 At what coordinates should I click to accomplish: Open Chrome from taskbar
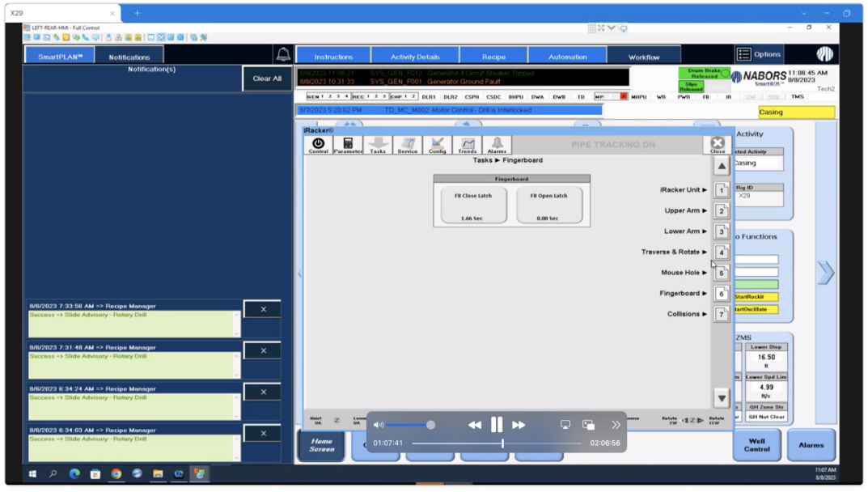116,473
